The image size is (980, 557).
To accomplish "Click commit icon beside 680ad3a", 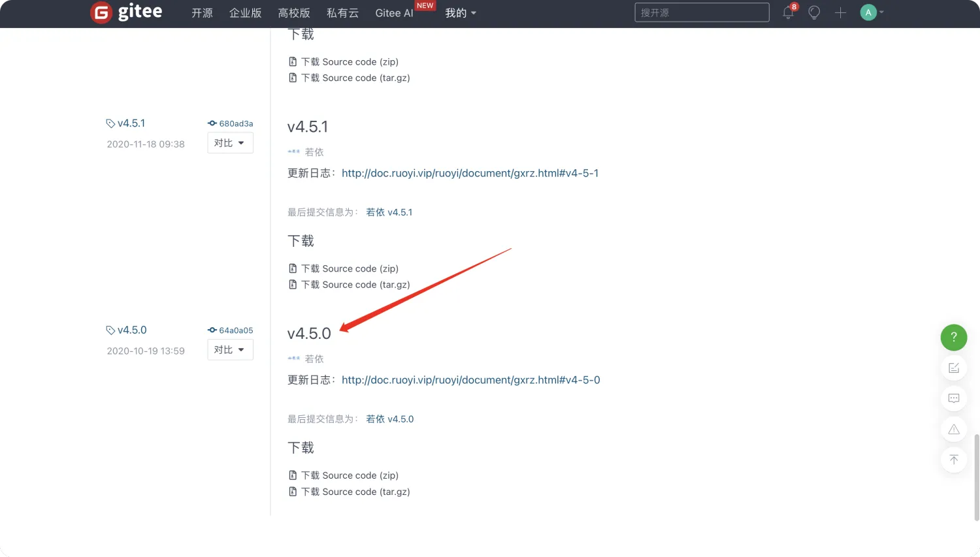I will click(212, 123).
